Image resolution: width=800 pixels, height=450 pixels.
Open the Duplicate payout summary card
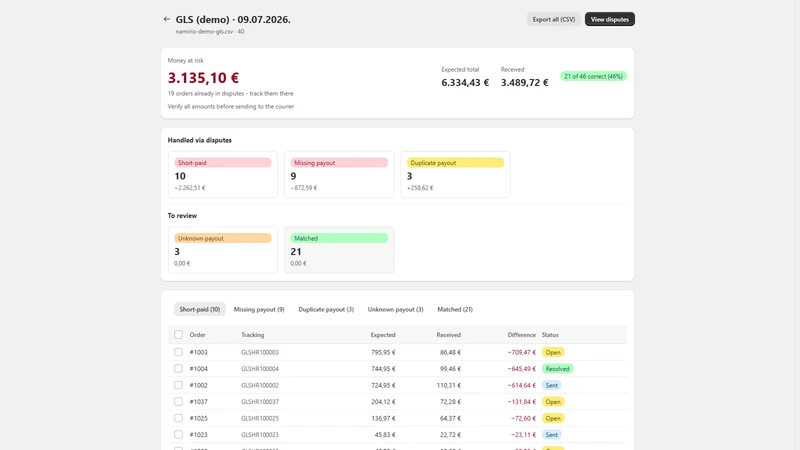coord(456,174)
